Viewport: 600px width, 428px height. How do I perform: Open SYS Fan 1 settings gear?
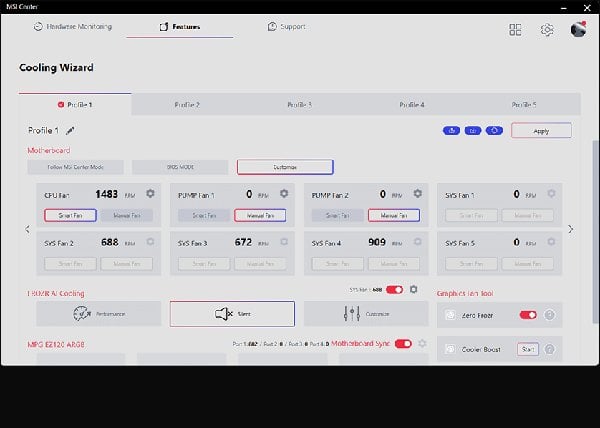[551, 194]
